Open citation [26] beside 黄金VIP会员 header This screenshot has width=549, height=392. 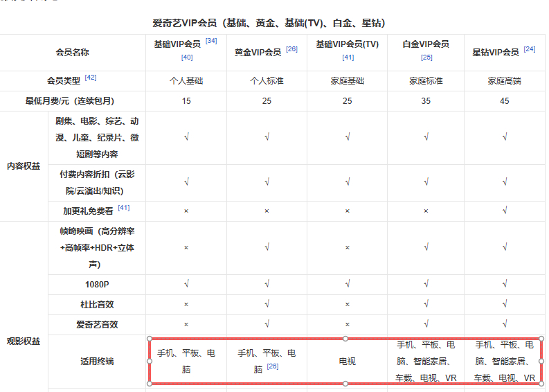291,49
